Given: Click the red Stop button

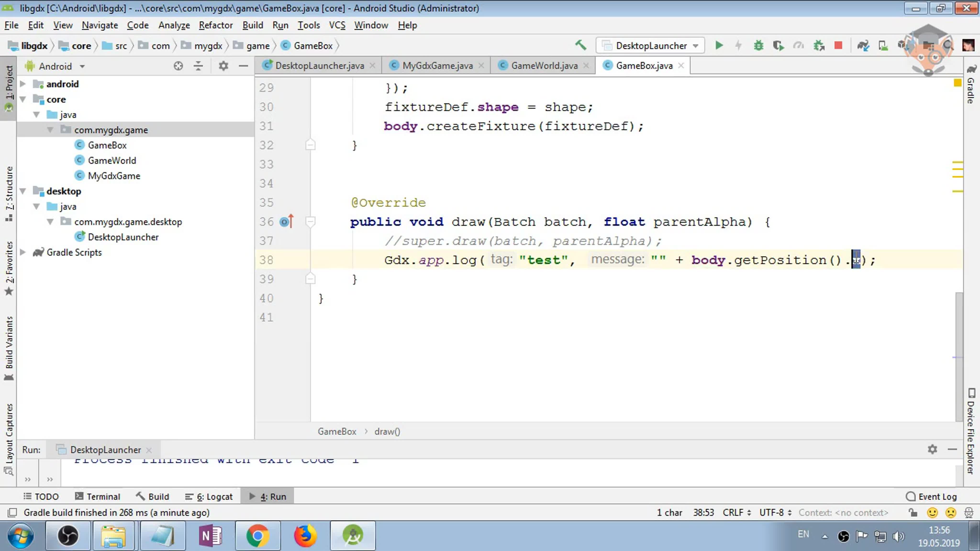Looking at the screenshot, I should pos(838,46).
